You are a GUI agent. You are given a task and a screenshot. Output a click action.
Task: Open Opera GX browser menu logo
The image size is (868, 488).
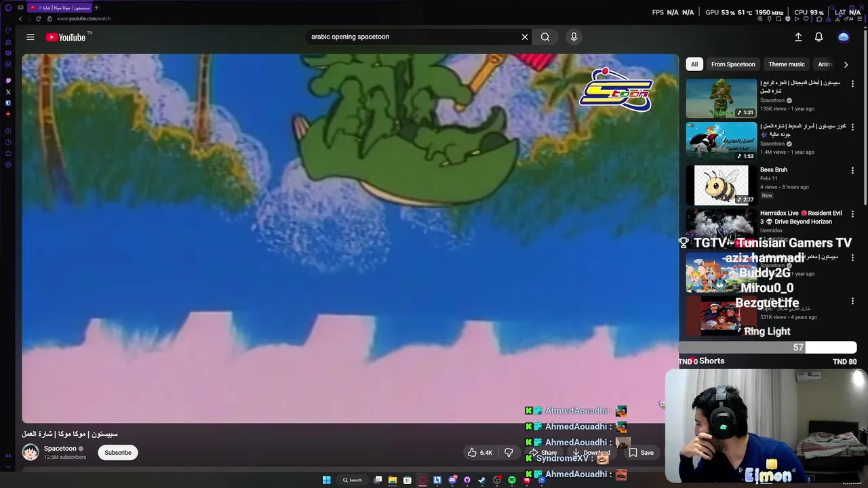coord(8,7)
